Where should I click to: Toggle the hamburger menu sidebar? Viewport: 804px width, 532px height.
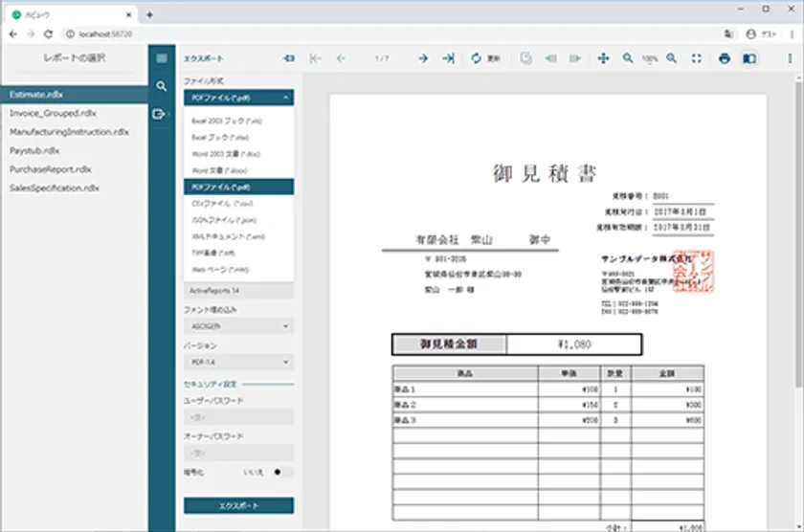pos(161,58)
